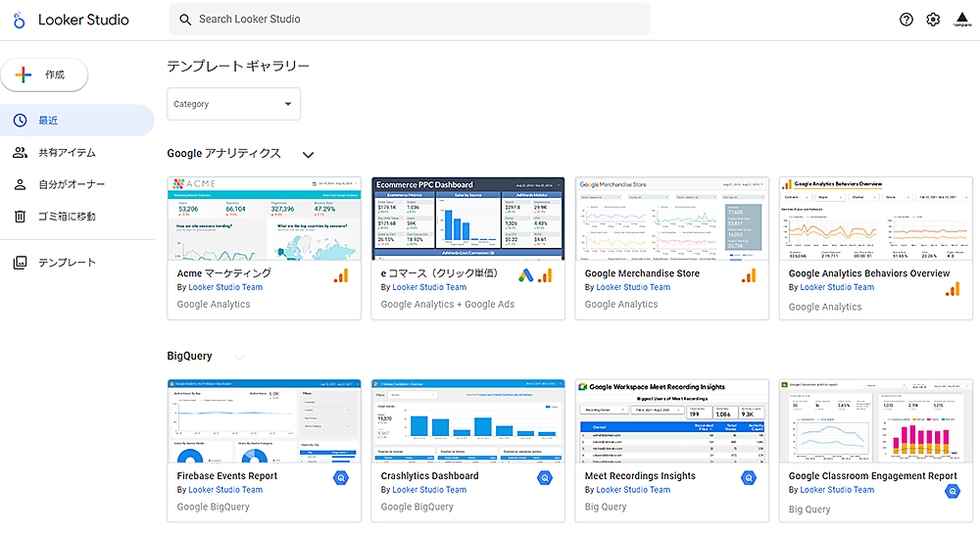This screenshot has width=980, height=538.
Task: Open the help question mark icon
Action: pos(906,20)
